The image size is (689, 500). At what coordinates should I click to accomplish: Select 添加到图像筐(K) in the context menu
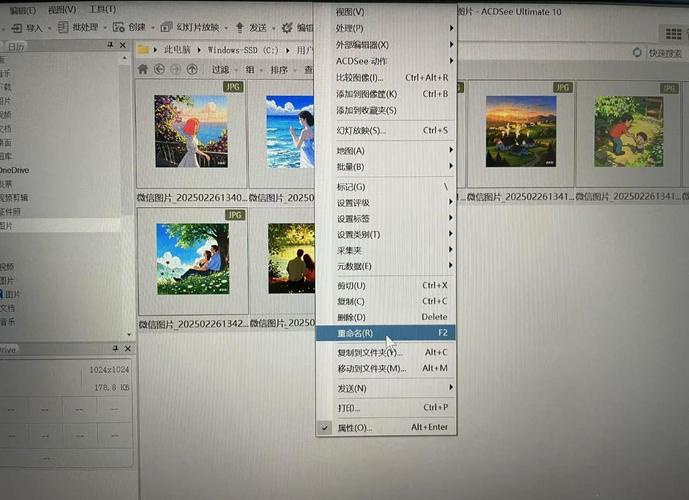(x=386, y=94)
